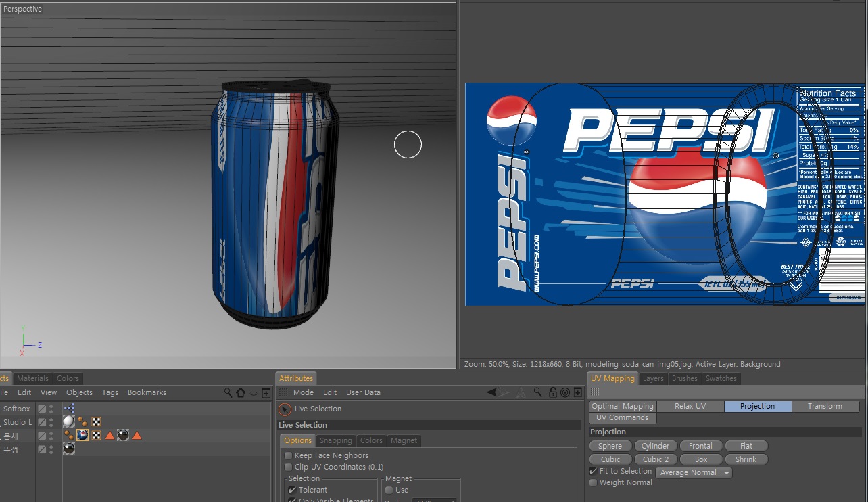The height and width of the screenshot is (502, 868).
Task: Toggle Softbox visibility dots
Action: tap(51, 409)
